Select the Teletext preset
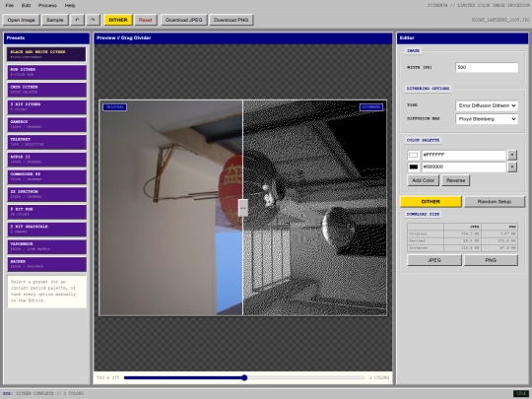Image resolution: width=532 pixels, height=399 pixels. point(47,142)
